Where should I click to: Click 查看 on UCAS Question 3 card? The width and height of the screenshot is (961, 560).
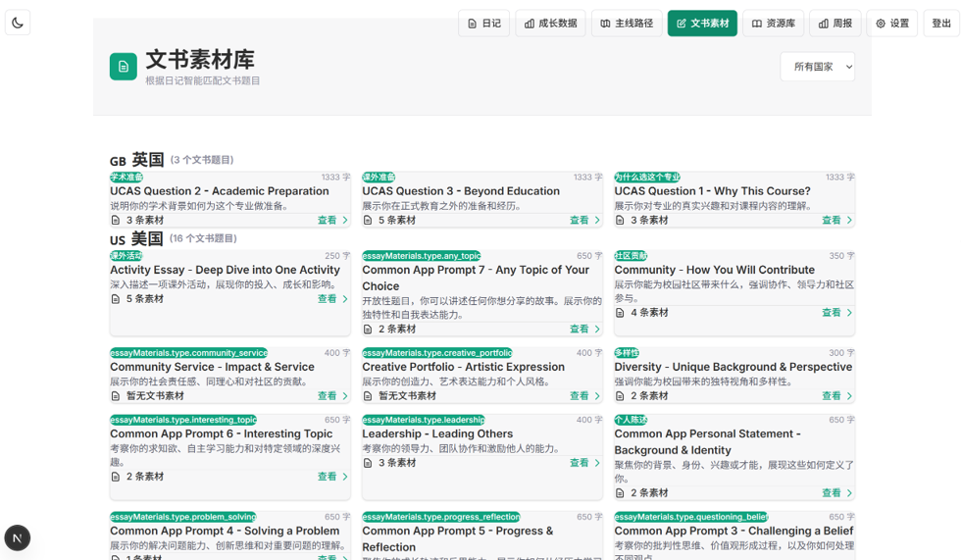580,221
